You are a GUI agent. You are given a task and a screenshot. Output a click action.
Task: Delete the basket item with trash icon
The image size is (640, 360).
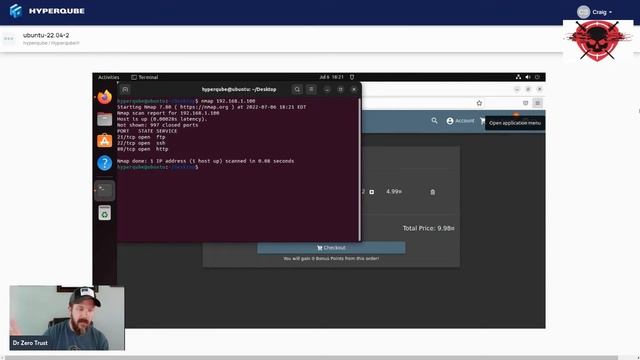(433, 192)
